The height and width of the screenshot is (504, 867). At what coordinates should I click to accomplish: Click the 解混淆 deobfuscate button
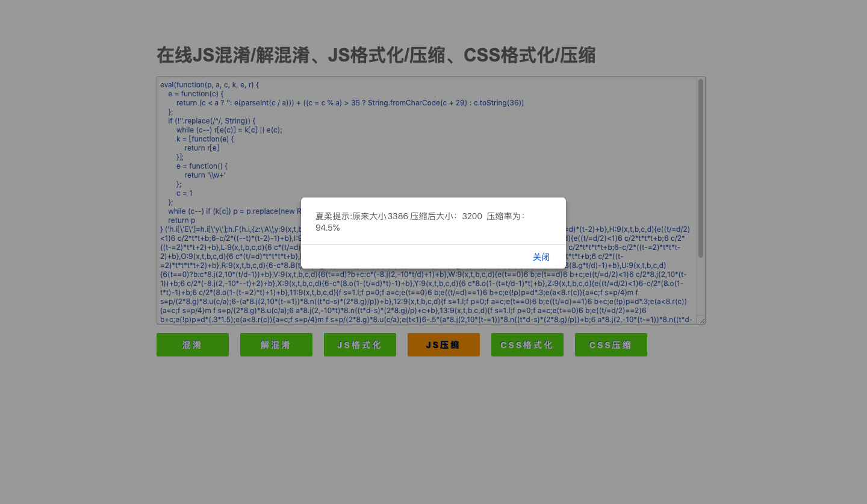(276, 345)
